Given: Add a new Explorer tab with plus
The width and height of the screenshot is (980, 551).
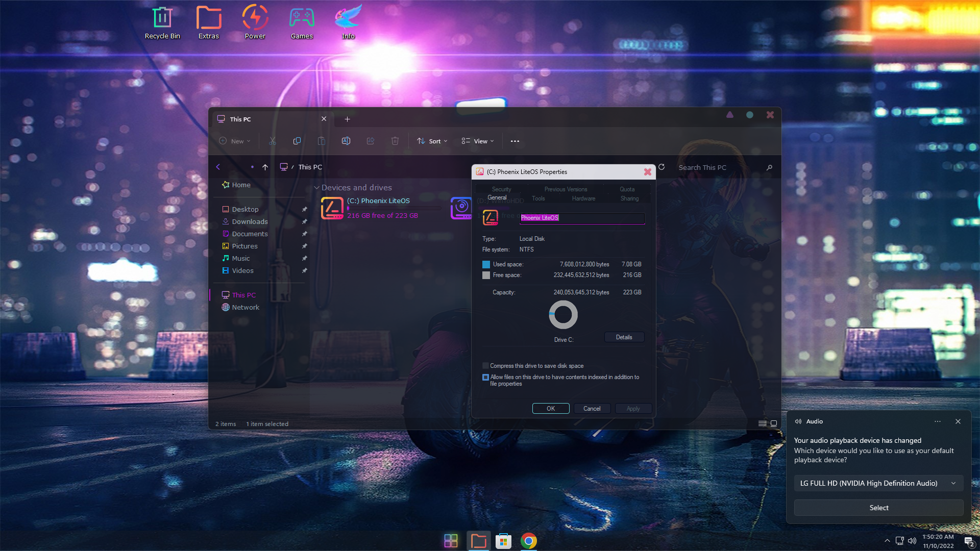Looking at the screenshot, I should click(347, 119).
